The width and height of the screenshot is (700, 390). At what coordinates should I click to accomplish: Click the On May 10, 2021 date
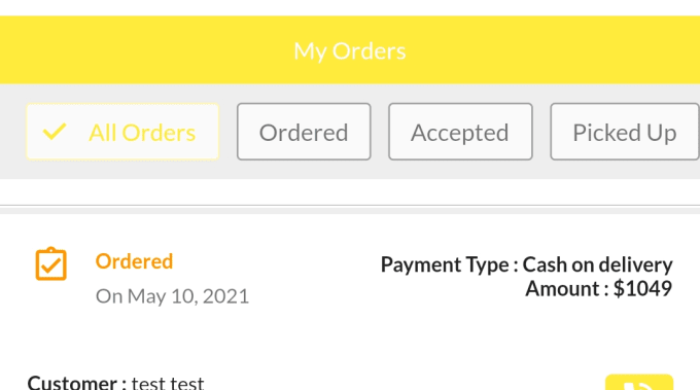(x=172, y=296)
